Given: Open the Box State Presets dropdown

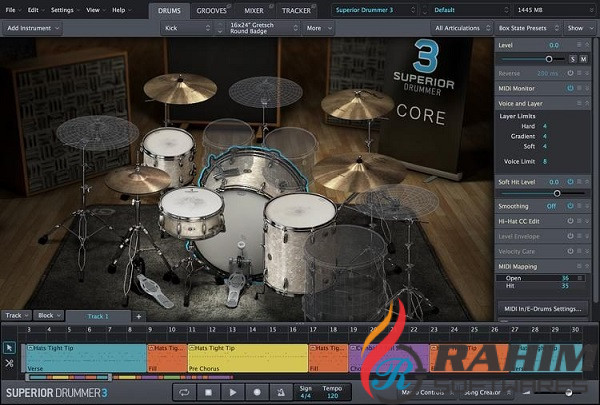Looking at the screenshot, I should click(528, 28).
